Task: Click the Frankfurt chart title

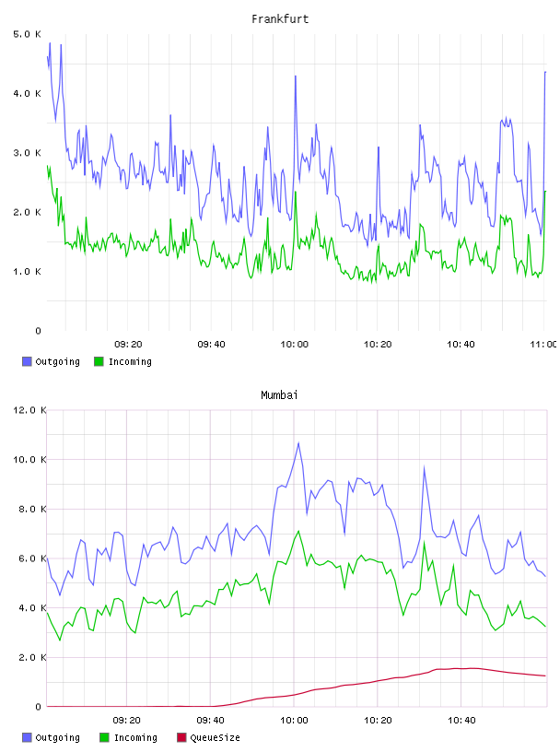Action: [280, 19]
